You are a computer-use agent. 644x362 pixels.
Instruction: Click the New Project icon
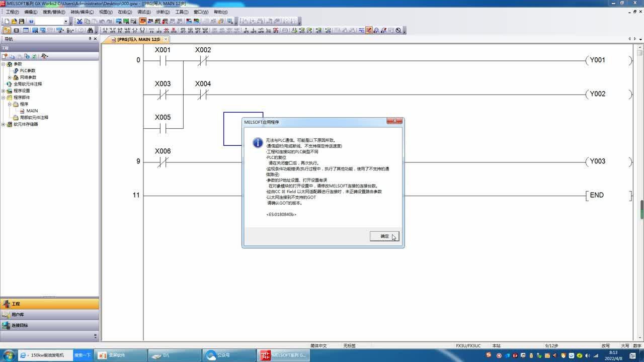[6, 21]
